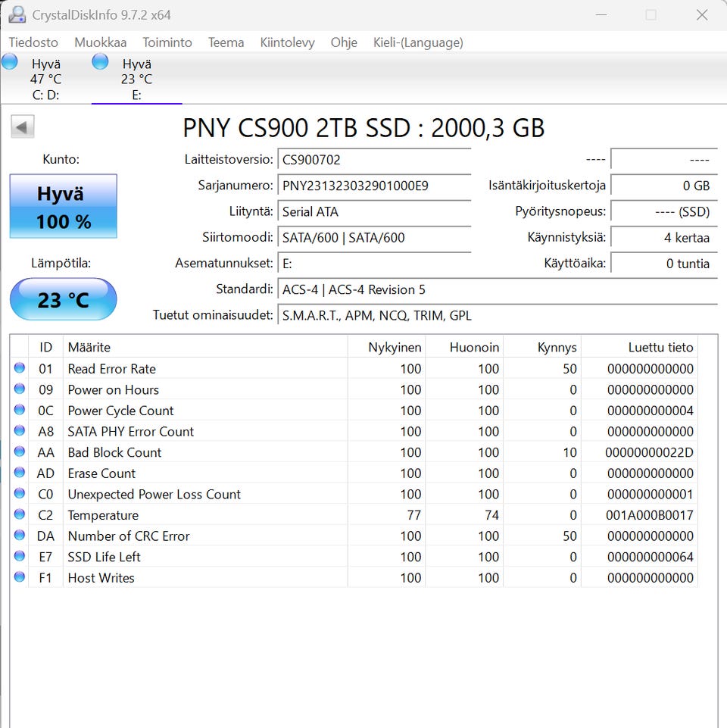
Task: Open the Kieli-(Language) menu
Action: pyautogui.click(x=418, y=42)
